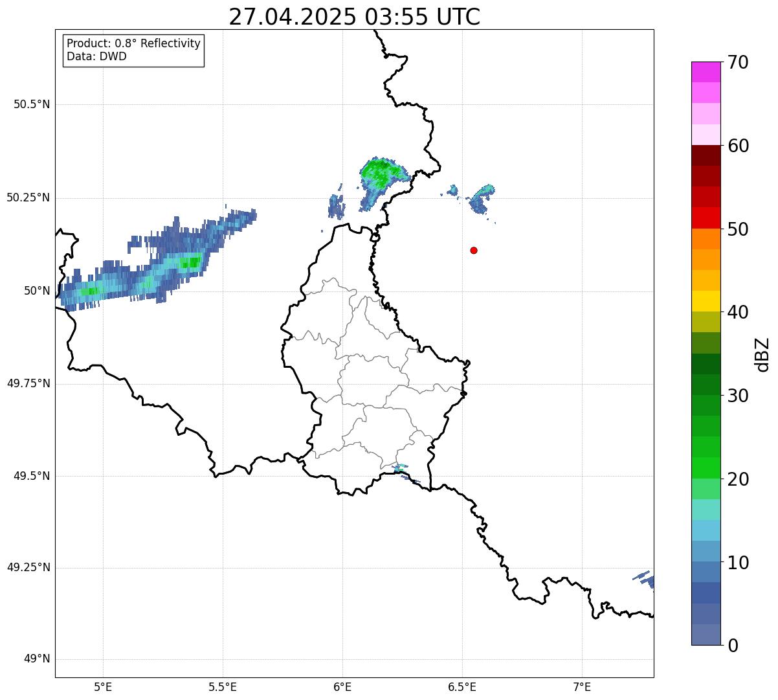
Task: Click the longitude label 5°E
Action: pos(103,686)
